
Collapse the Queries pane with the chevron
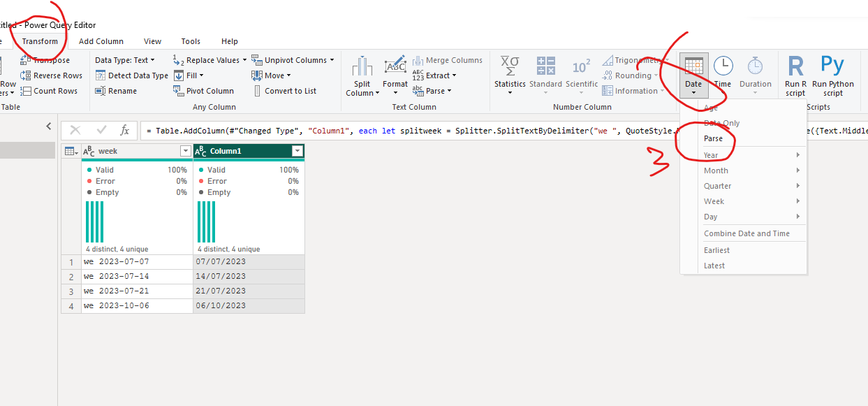pos(48,126)
